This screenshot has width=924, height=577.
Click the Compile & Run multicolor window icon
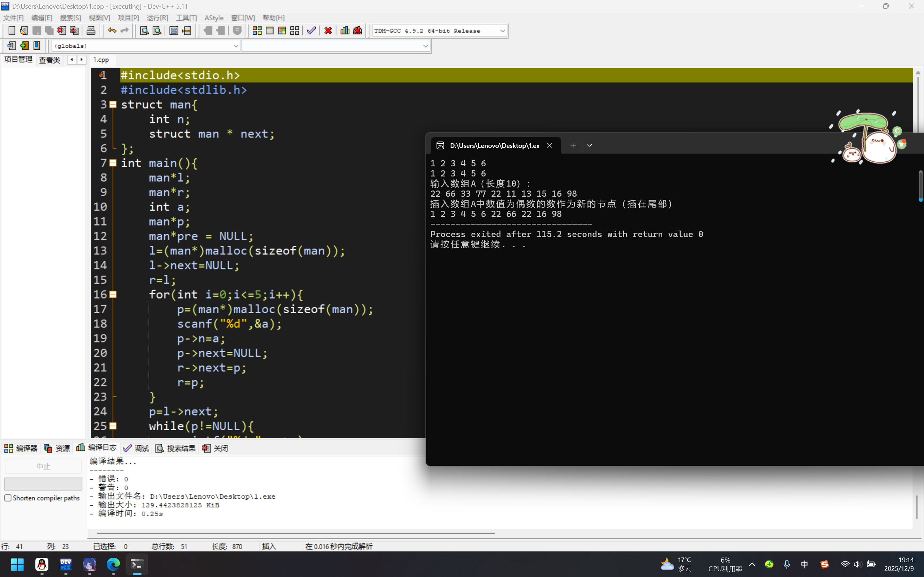282,31
